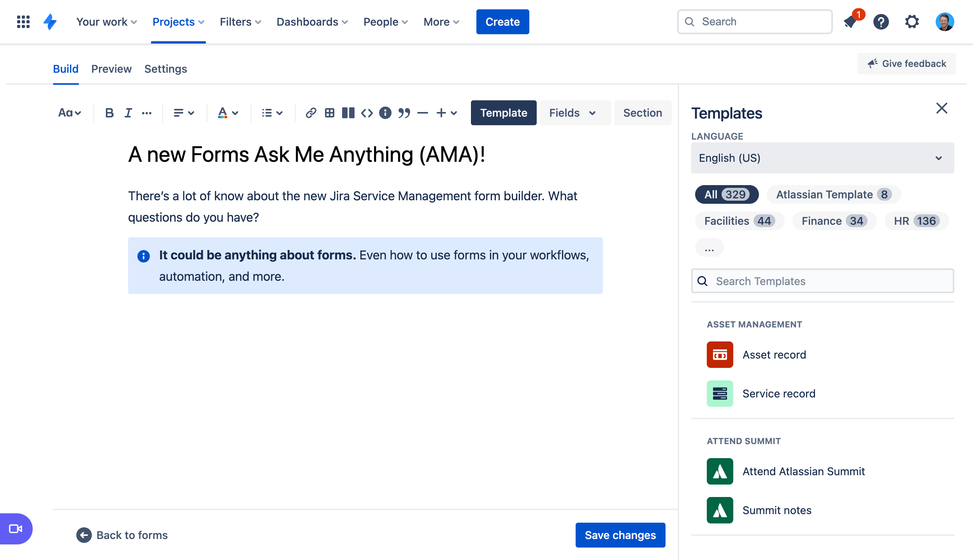This screenshot has height=560, width=973.
Task: Open the user profile avatar
Action: (x=945, y=22)
